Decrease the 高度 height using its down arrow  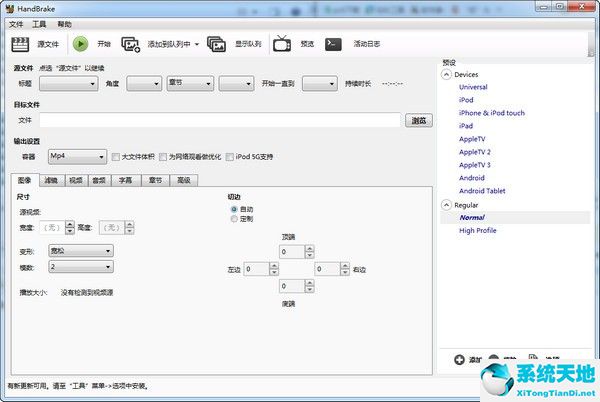click(x=130, y=231)
